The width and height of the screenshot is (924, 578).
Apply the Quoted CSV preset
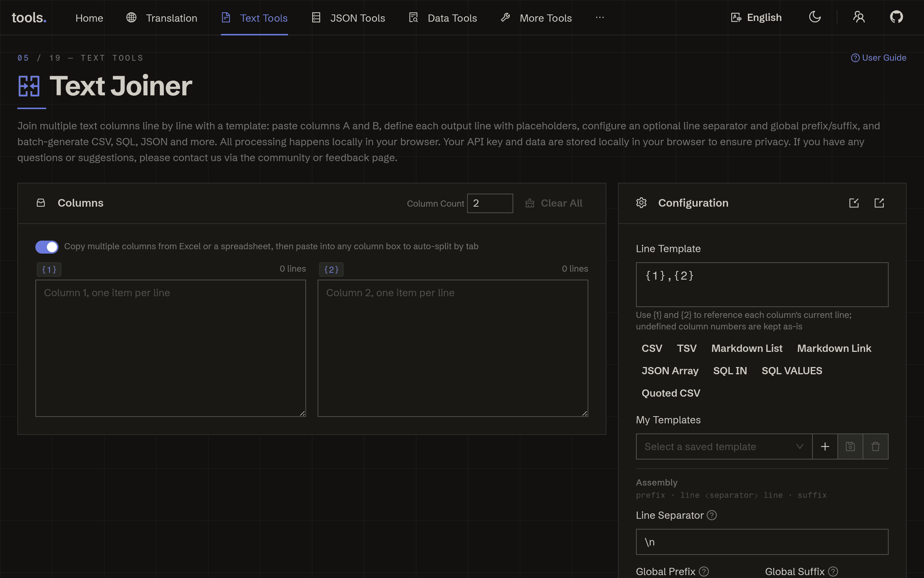point(671,393)
